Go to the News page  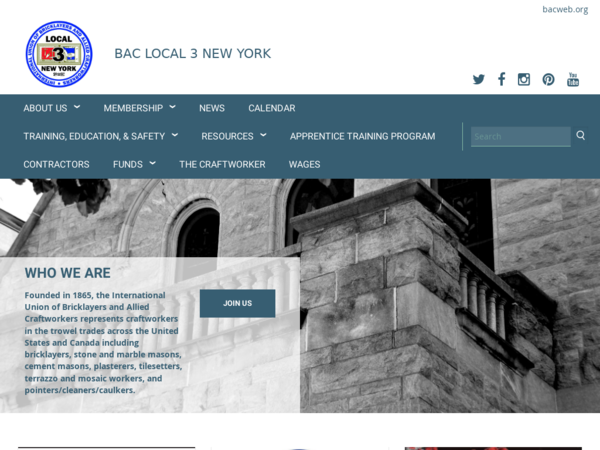pos(212,108)
